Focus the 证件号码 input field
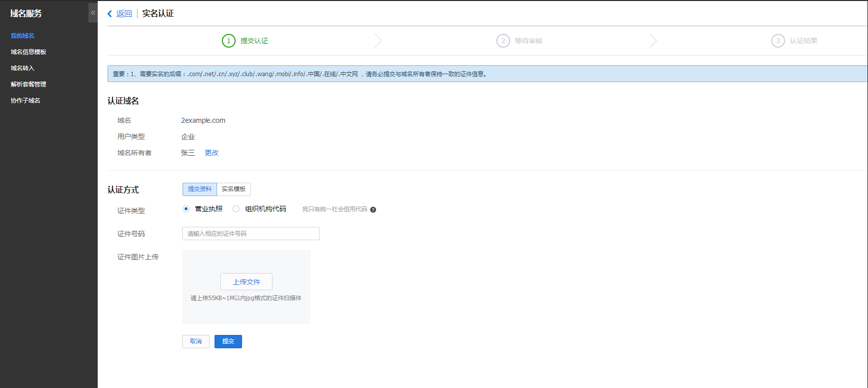The image size is (868, 388). click(251, 234)
